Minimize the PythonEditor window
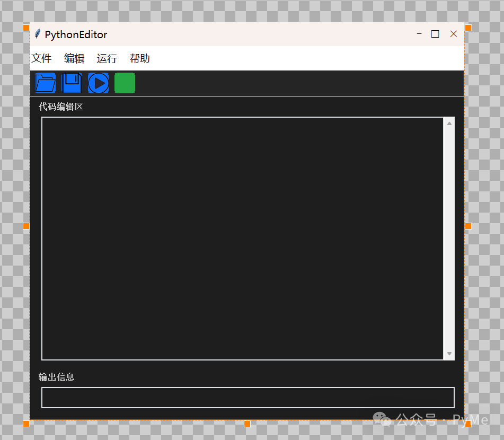Viewport: 504px width, 440px height. click(x=419, y=34)
